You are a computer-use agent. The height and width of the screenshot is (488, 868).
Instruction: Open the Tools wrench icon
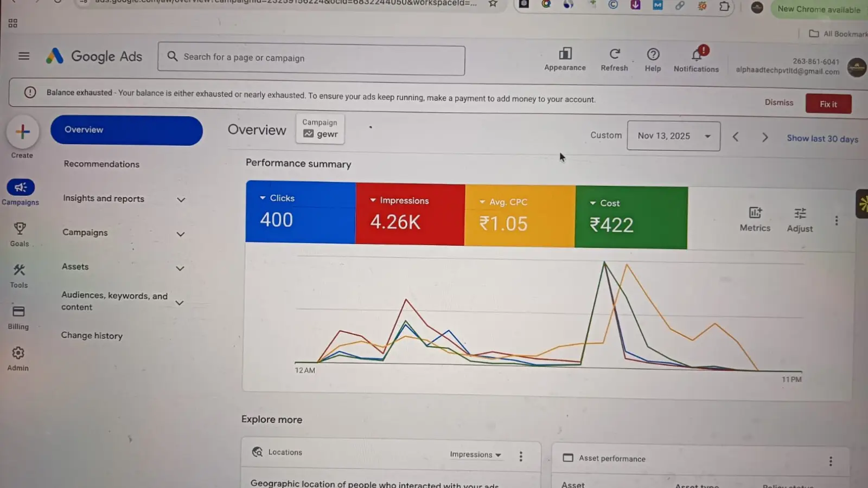tap(19, 270)
